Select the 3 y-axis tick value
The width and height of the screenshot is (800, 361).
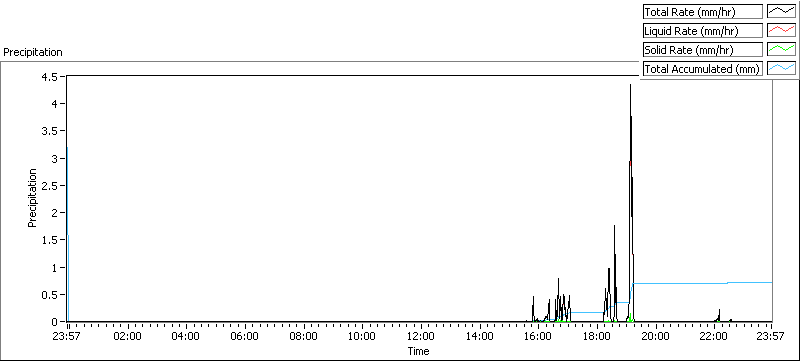click(55, 158)
